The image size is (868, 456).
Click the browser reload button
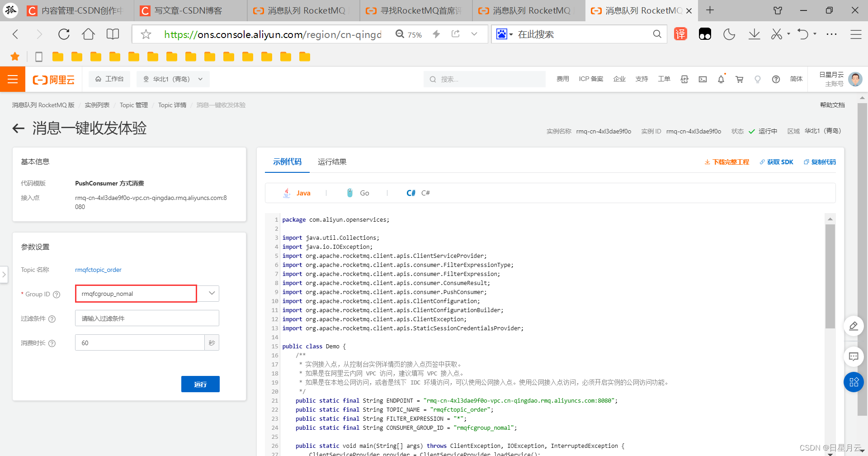click(64, 34)
